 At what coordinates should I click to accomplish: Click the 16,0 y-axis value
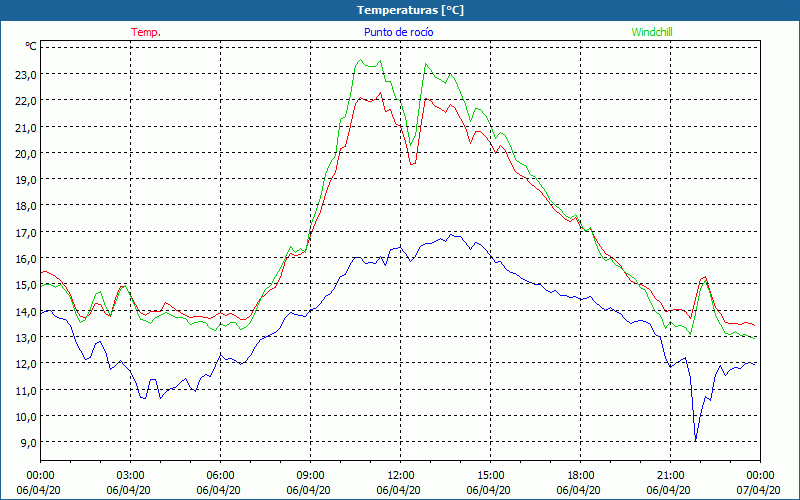26,259
